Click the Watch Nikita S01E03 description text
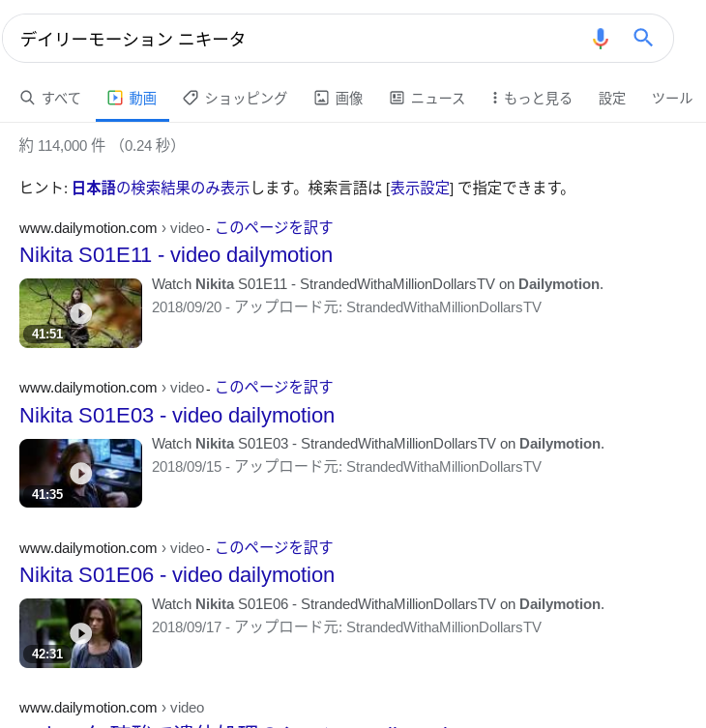 (377, 444)
